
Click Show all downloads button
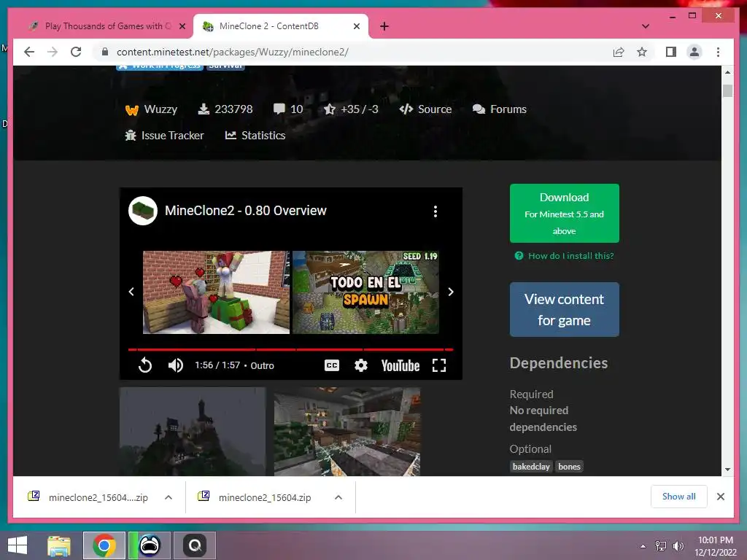click(x=679, y=497)
